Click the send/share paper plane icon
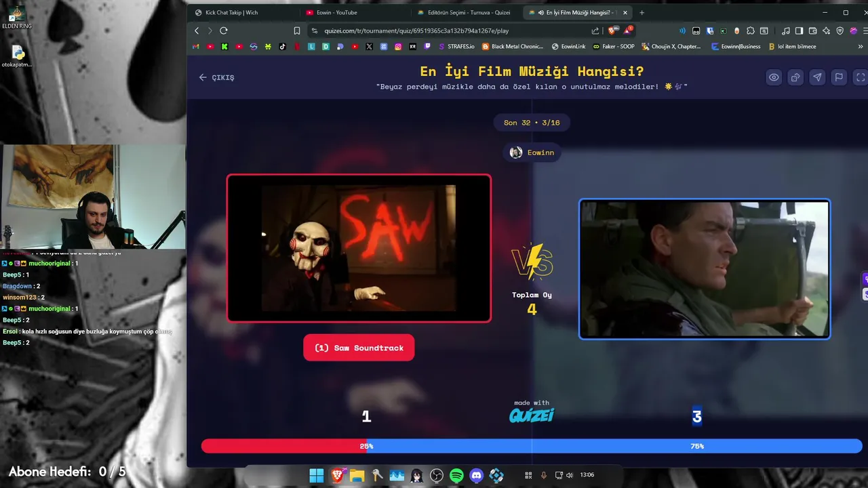Viewport: 868px width, 488px height. (x=817, y=77)
